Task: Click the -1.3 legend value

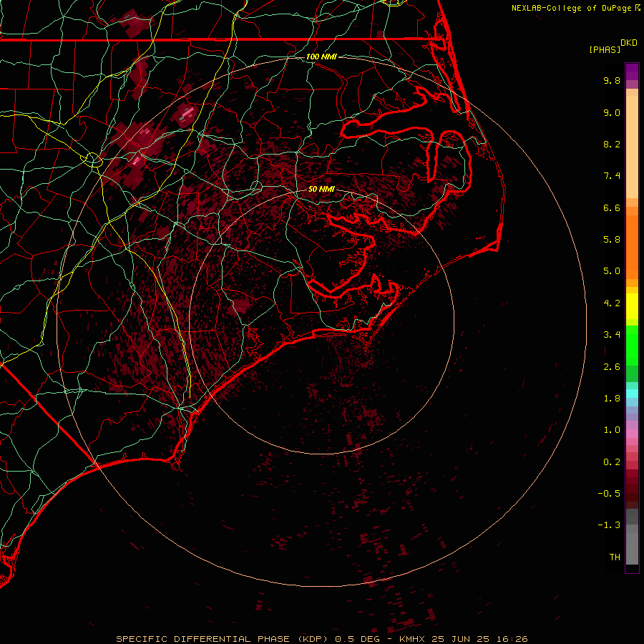Action: point(609,525)
